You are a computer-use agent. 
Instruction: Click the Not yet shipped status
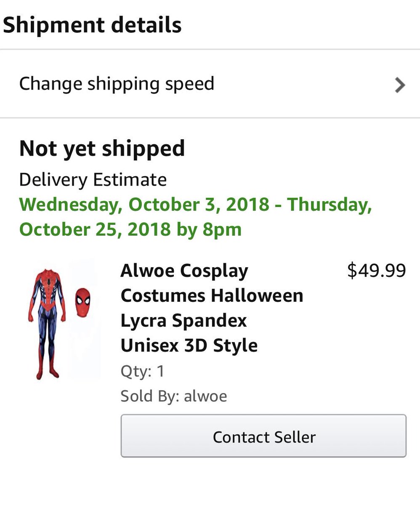(x=102, y=149)
